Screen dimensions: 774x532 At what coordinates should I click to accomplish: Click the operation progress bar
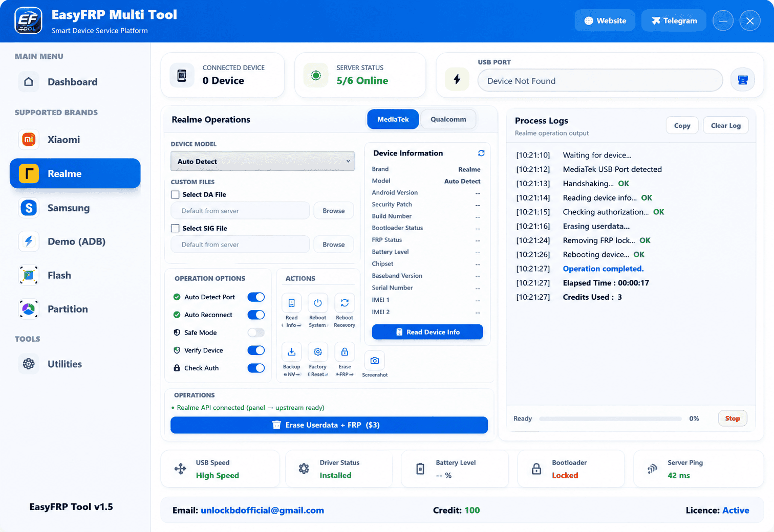click(x=610, y=418)
